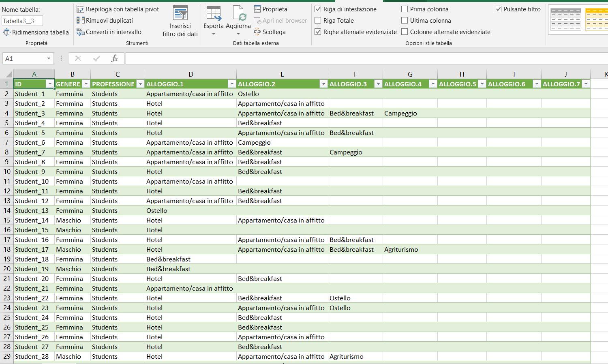The image size is (608, 364).
Task: Click Campeggio cell in Student_3 row
Action: click(x=410, y=113)
